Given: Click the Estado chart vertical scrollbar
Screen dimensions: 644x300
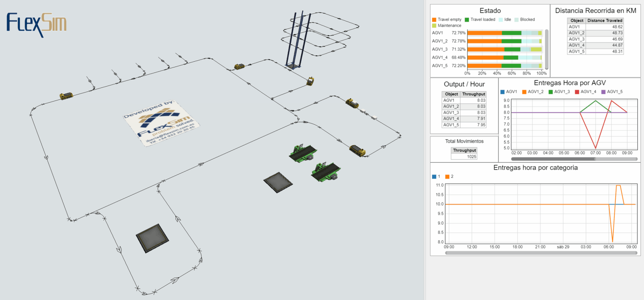Looking at the screenshot, I should click(547, 49).
